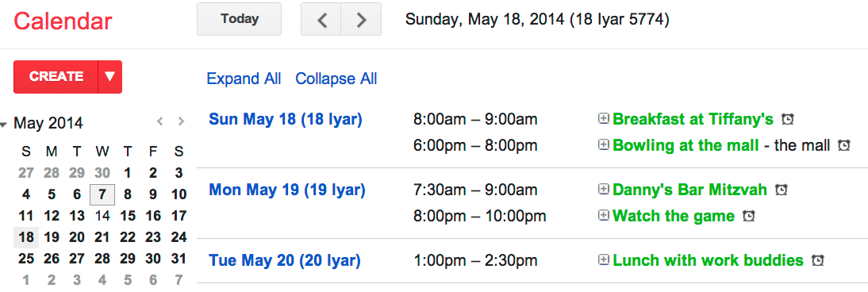This screenshot has width=868, height=292.
Task: Click the reminder alarm icon for Breakfast at Tiffany's
Action: click(787, 118)
